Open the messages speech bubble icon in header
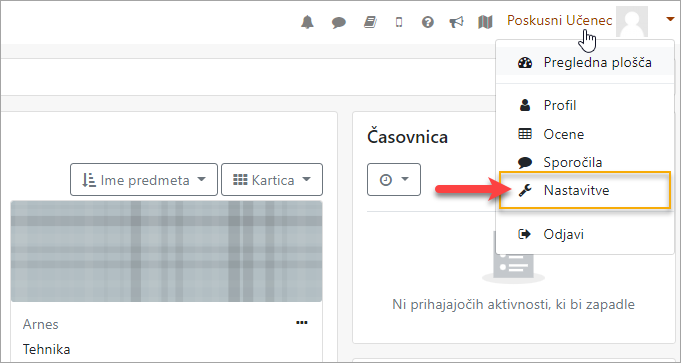The width and height of the screenshot is (681, 363). point(339,22)
